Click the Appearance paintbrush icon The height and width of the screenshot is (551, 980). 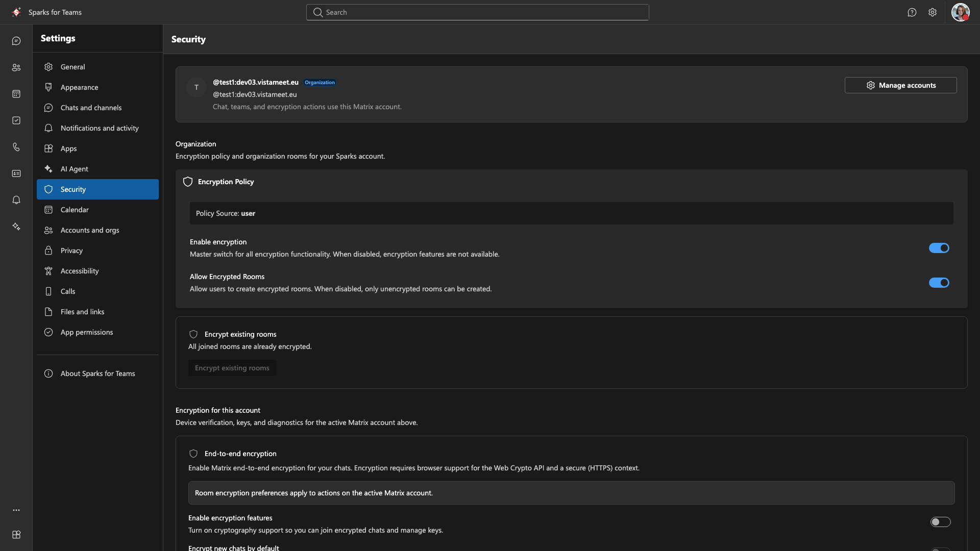(48, 87)
